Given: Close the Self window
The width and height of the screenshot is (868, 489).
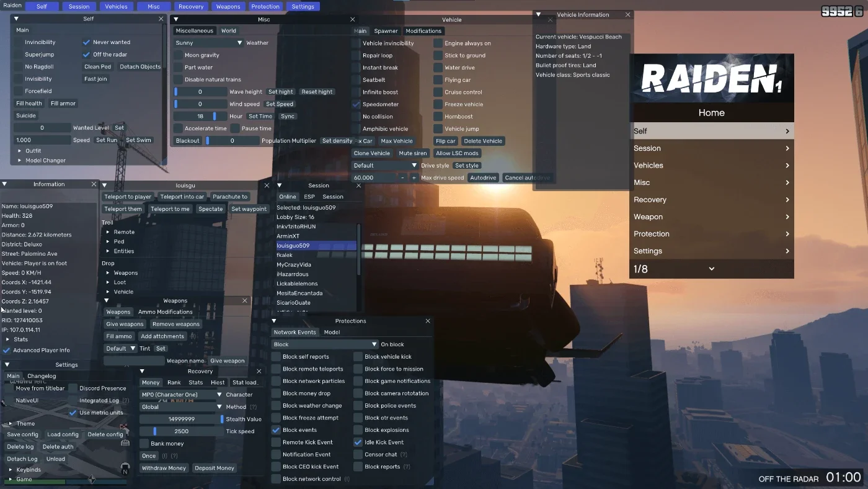Looking at the screenshot, I should click(x=161, y=19).
